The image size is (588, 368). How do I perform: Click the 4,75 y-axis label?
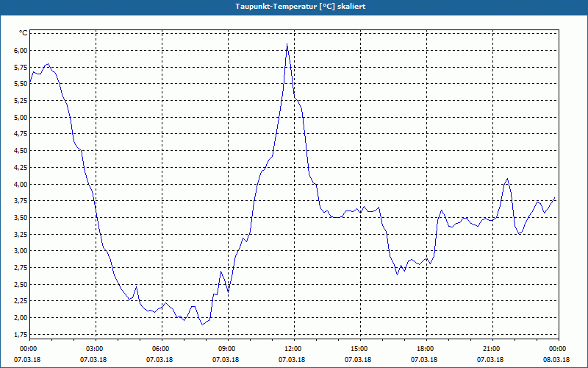[x=21, y=134]
